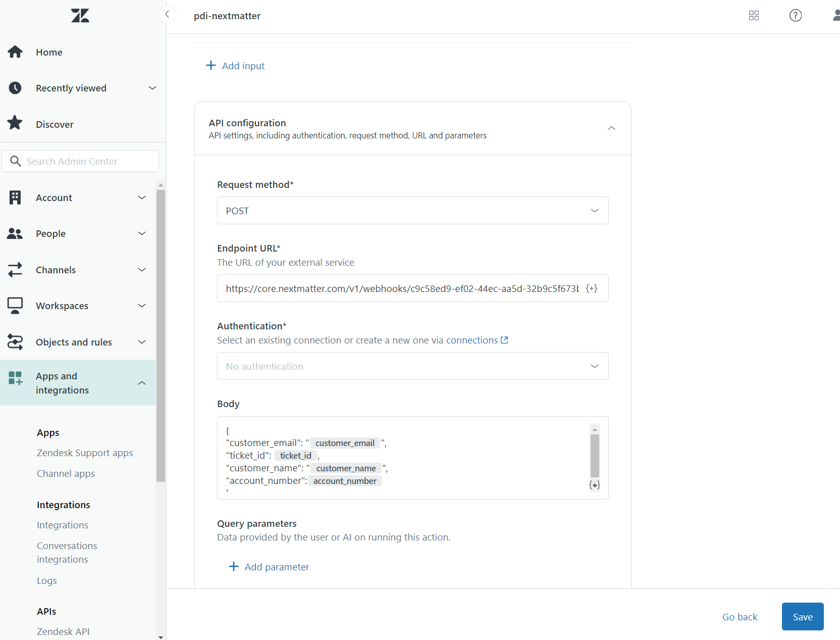Insert variable in Body editor
The image size is (840, 640).
[x=595, y=485]
